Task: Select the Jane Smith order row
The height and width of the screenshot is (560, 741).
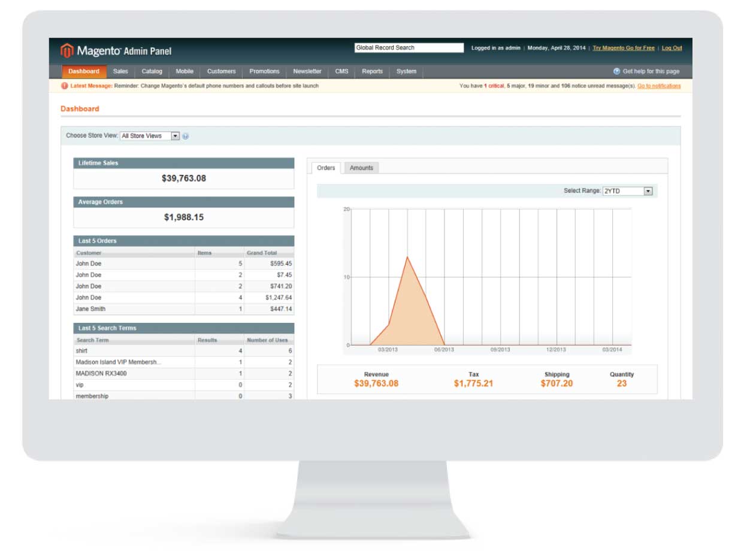Action: pos(184,309)
